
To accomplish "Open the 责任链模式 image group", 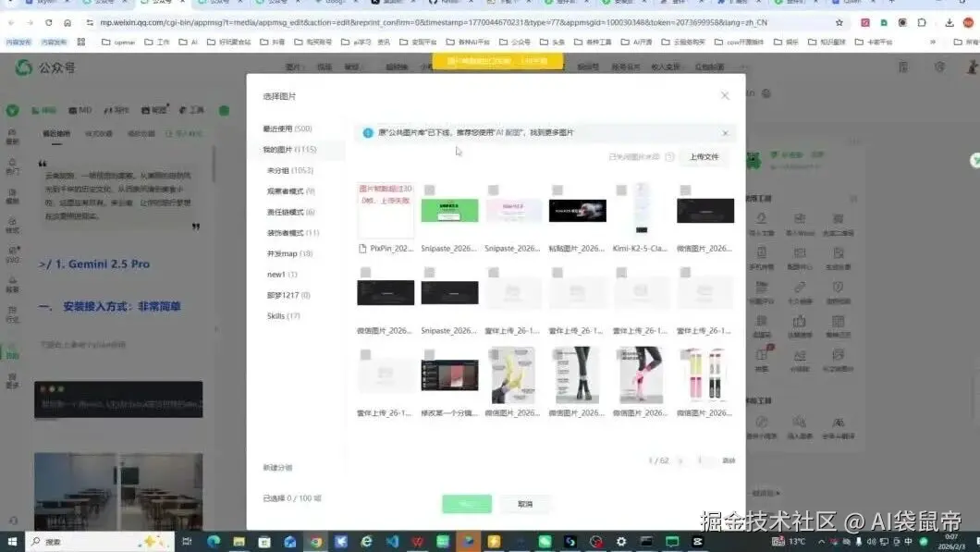I will coord(290,212).
